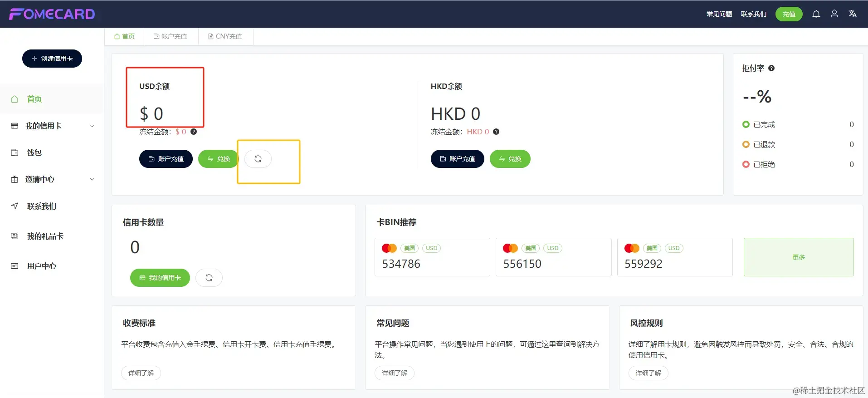Click the 我的礼品卡 icon in sidebar

pyautogui.click(x=15, y=236)
